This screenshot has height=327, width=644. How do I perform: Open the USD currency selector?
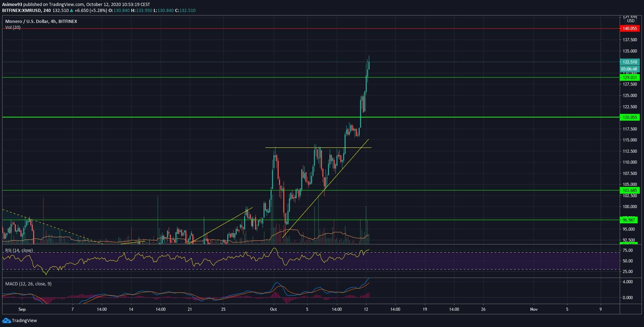631,21
